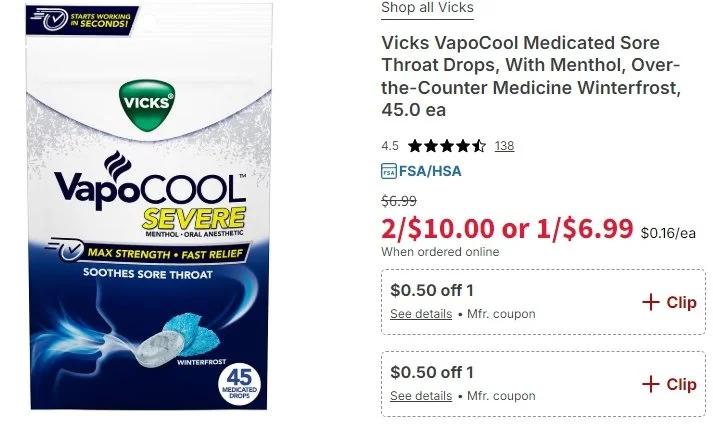Click the star rating row

click(447, 146)
